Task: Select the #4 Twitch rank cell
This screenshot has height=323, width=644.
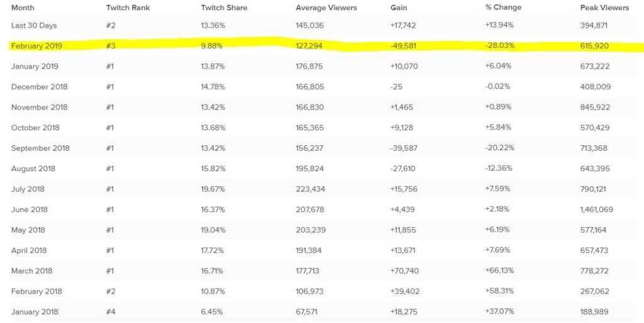Action: click(111, 312)
